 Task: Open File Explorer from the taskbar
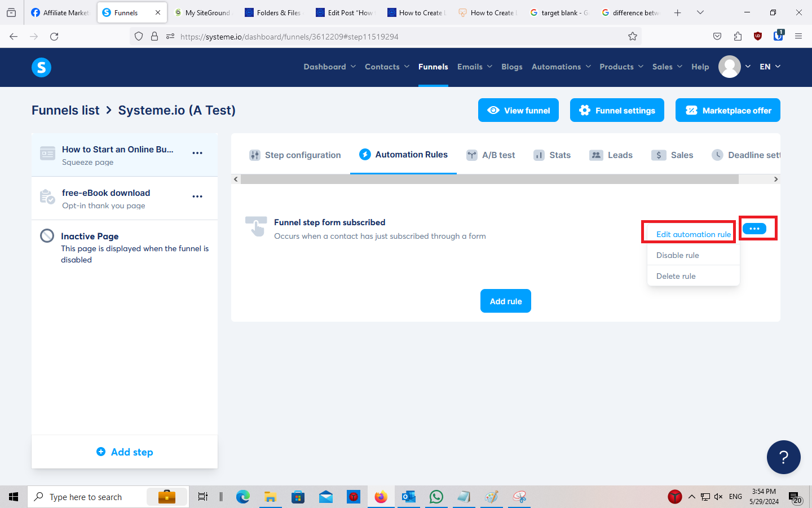point(271,497)
